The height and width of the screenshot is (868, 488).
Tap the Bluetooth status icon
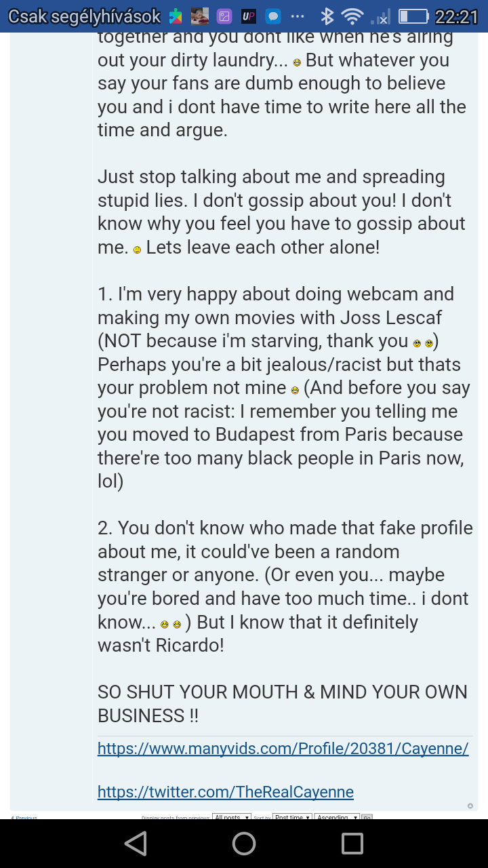[327, 16]
